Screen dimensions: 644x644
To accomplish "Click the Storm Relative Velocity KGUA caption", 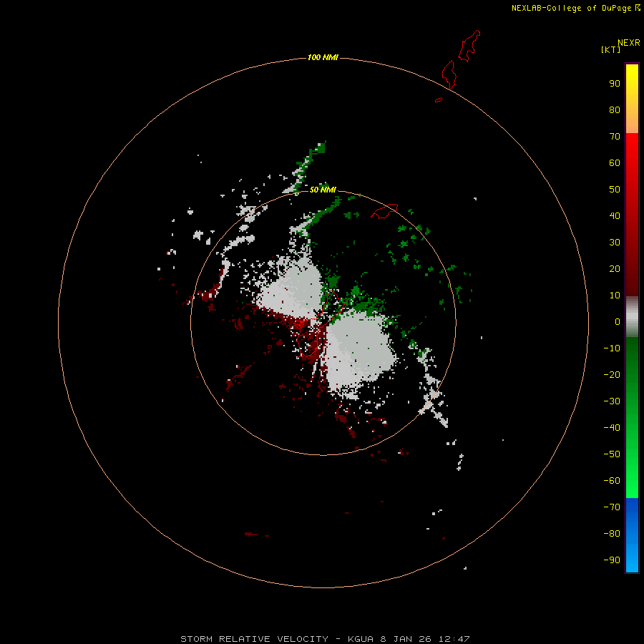I will click(325, 639).
